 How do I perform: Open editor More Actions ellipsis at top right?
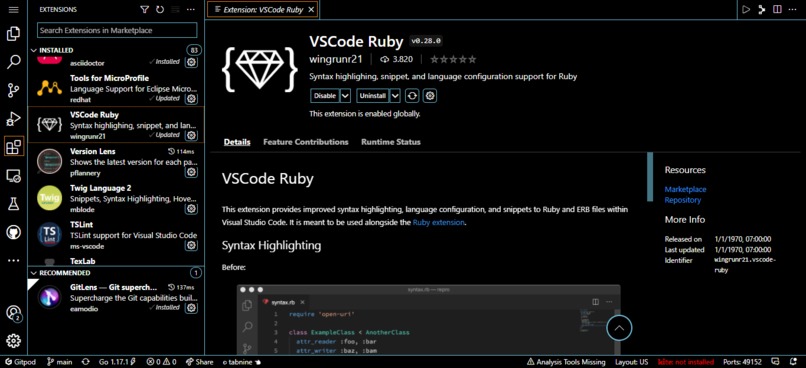pyautogui.click(x=793, y=9)
